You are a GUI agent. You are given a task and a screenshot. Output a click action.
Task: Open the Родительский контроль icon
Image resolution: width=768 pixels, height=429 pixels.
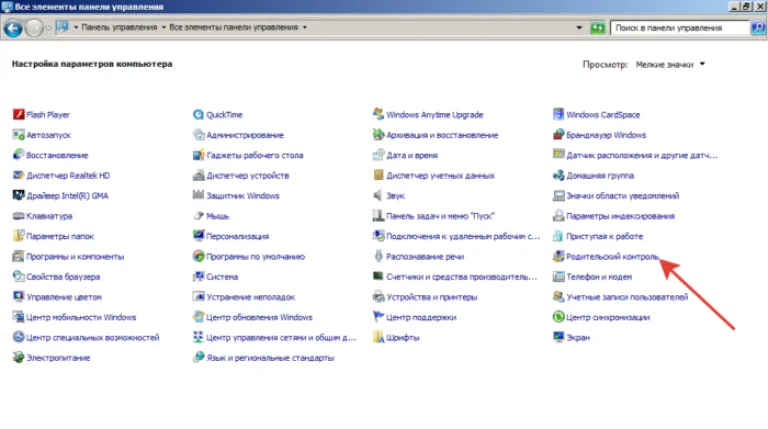(558, 256)
